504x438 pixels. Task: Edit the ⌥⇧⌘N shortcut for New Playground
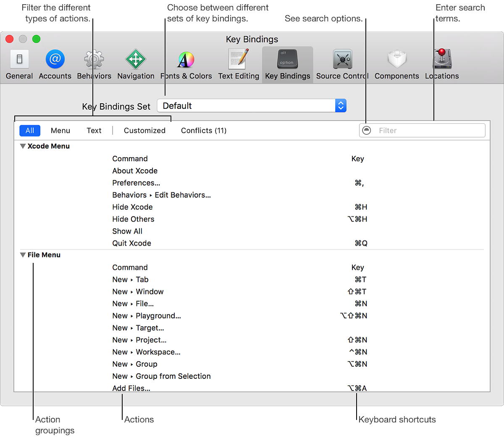coord(354,316)
